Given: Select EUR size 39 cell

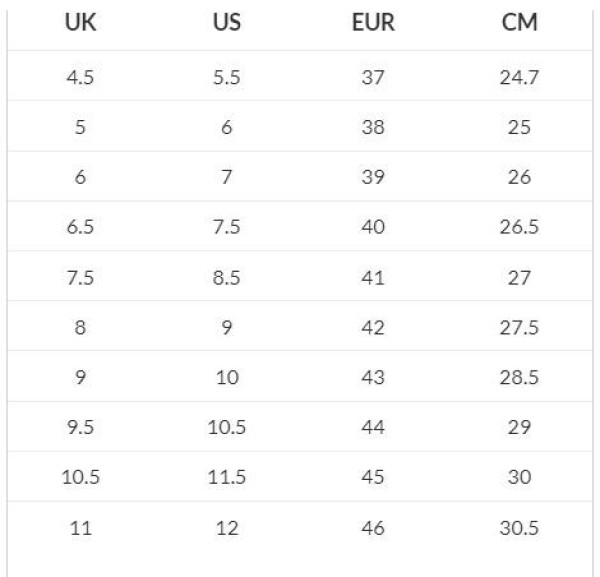Looking at the screenshot, I should tap(373, 177).
